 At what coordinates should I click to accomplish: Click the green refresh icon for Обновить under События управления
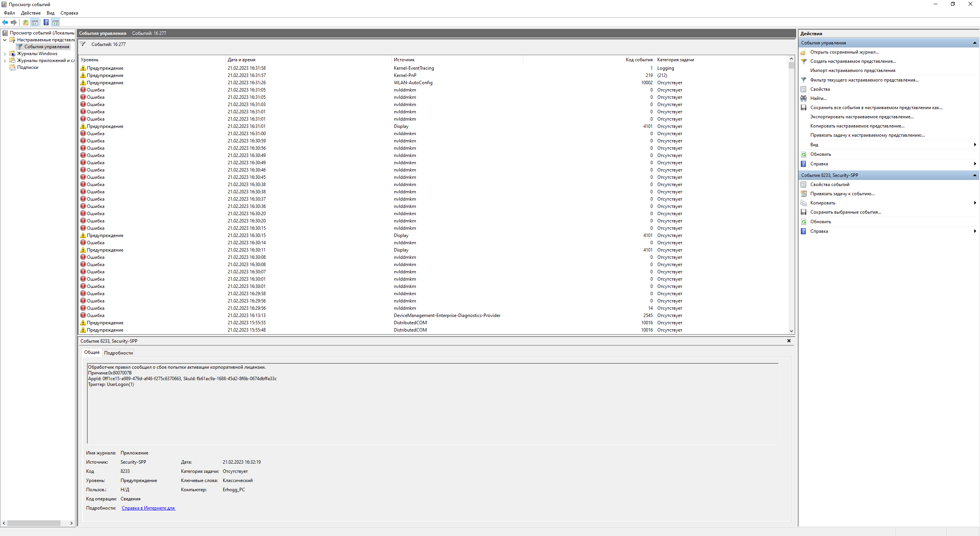point(804,154)
